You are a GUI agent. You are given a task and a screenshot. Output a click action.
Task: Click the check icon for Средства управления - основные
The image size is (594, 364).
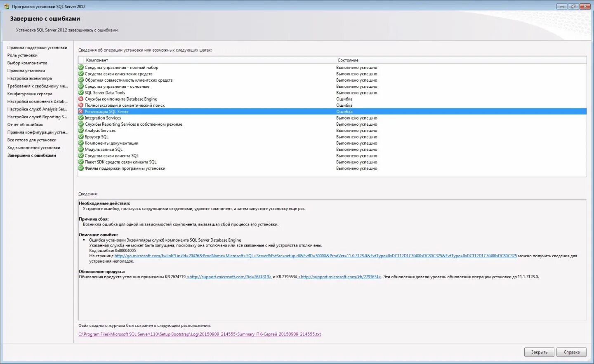coord(81,87)
